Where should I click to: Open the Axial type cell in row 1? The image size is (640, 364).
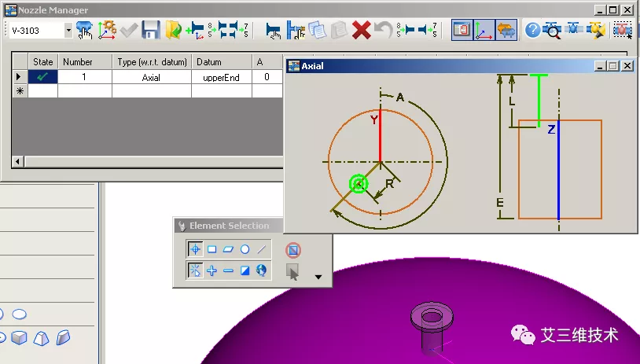click(x=151, y=77)
